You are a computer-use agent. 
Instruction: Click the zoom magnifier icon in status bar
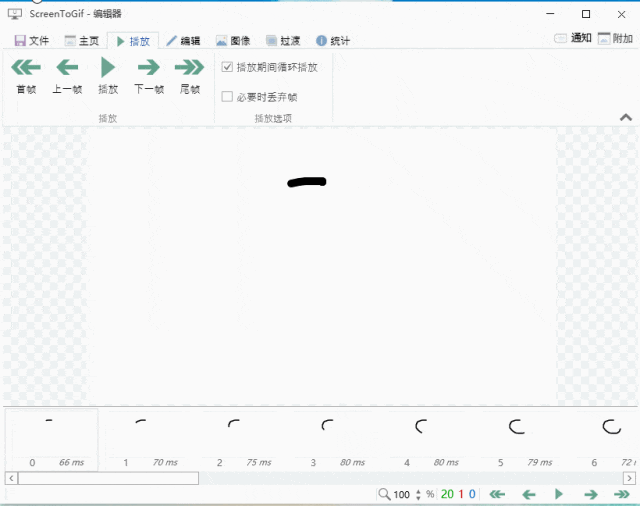(384, 494)
